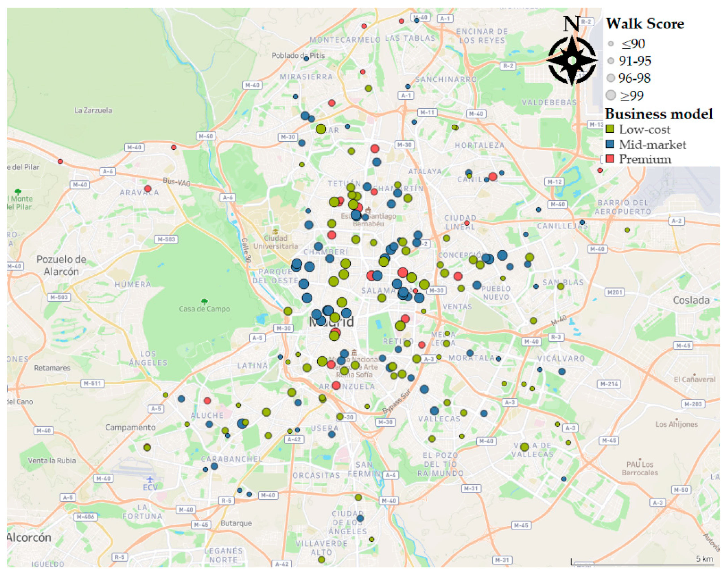728x574 pixels.
Task: Click the 96-98 Walk Score legend circle
Action: [x=611, y=78]
